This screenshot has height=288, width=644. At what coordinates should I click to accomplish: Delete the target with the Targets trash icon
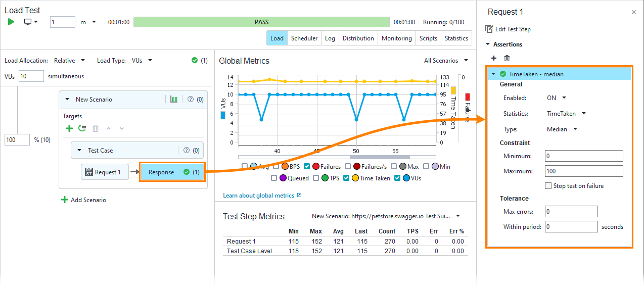(x=96, y=128)
